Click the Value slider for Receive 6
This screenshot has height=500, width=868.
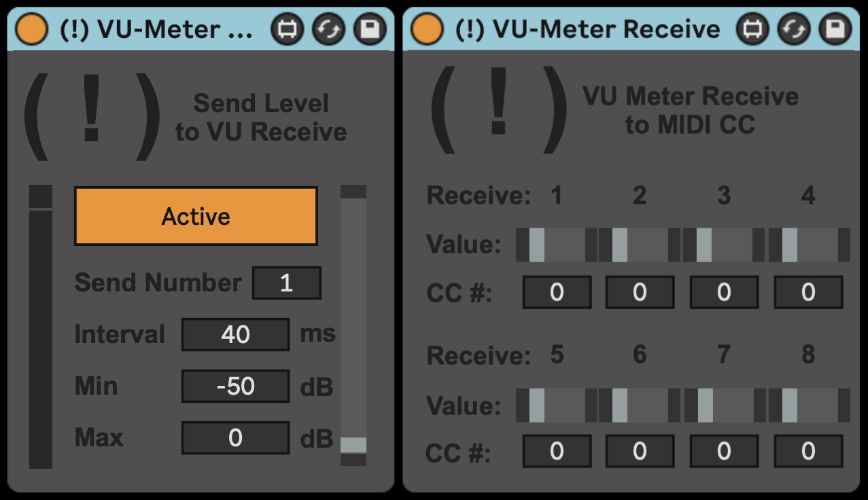[x=640, y=406]
